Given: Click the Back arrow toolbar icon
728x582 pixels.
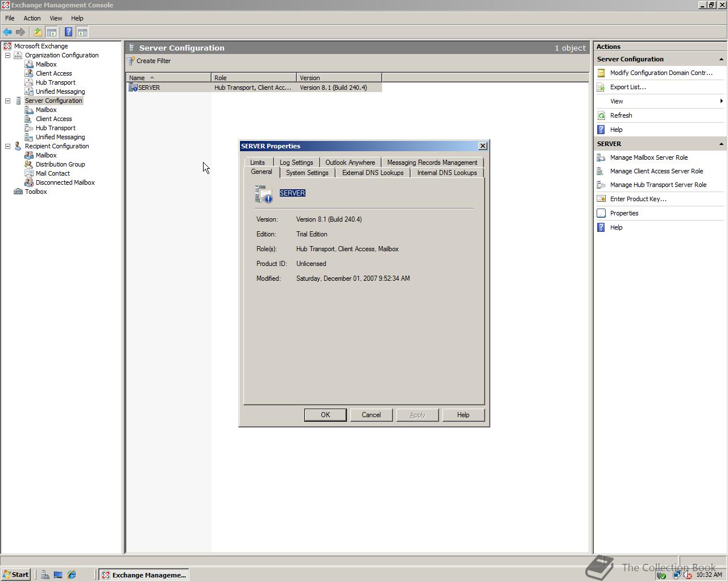Looking at the screenshot, I should [x=7, y=32].
